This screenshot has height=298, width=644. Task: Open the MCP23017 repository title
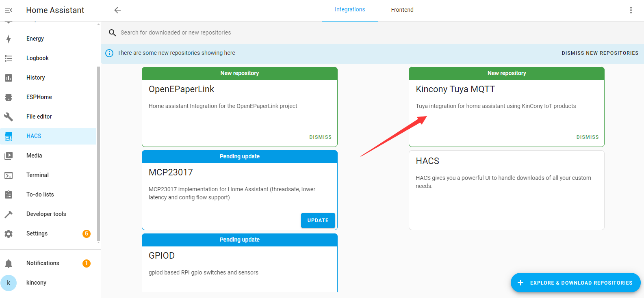(x=171, y=173)
